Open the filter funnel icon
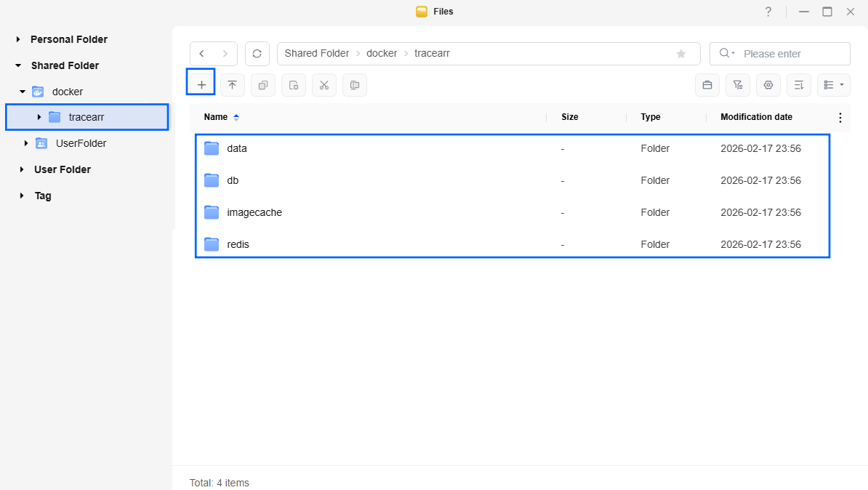The height and width of the screenshot is (490, 868). click(x=737, y=85)
